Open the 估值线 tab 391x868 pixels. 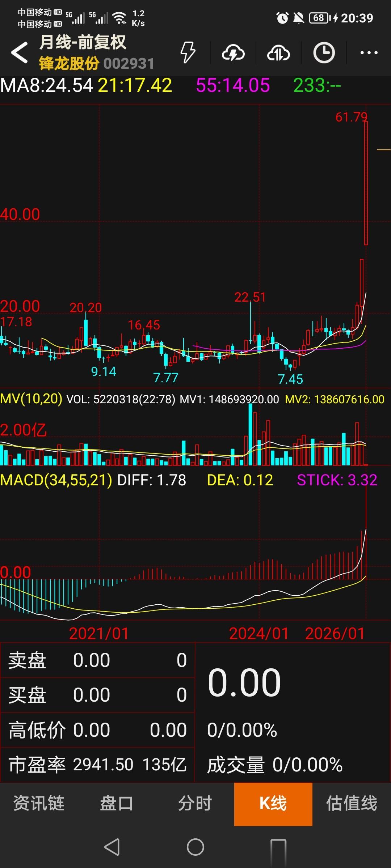(352, 803)
